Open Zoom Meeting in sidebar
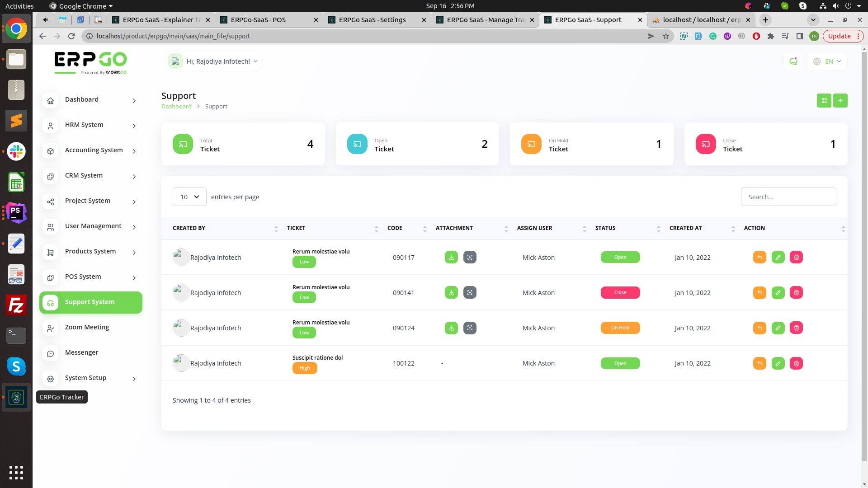 [x=87, y=327]
